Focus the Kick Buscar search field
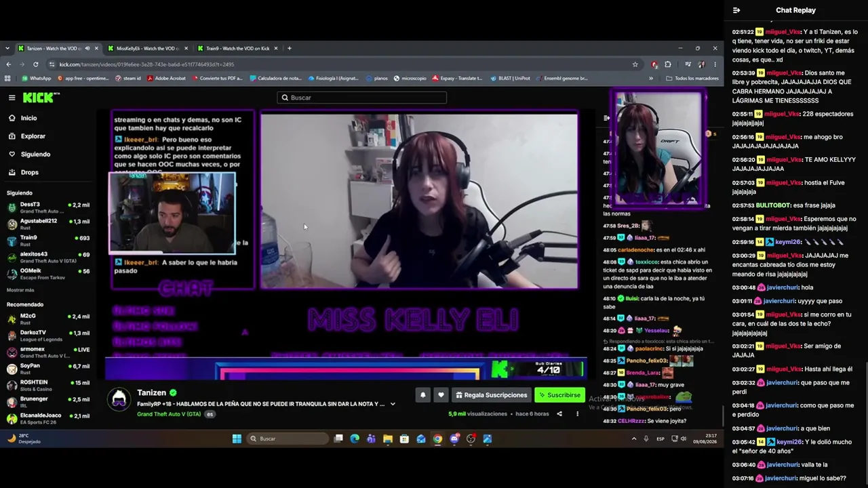This screenshot has width=868, height=488. point(361,98)
